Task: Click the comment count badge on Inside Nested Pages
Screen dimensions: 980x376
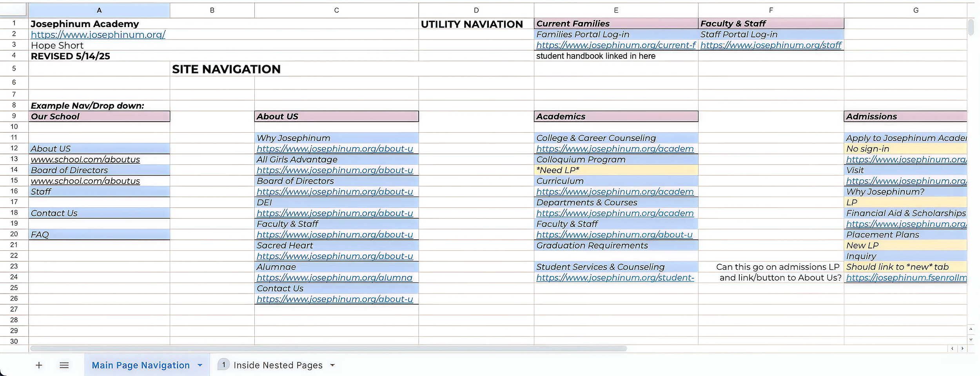Action: pos(223,365)
